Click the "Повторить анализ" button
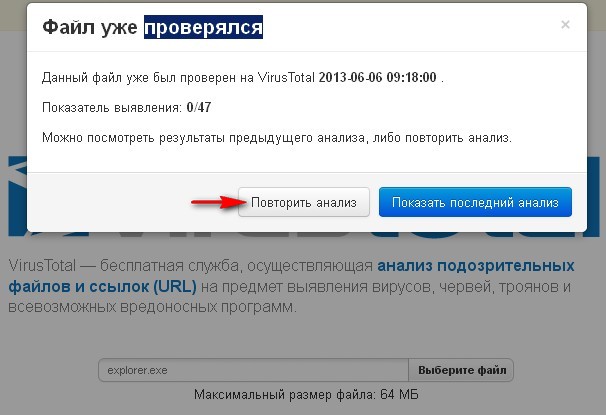 click(x=304, y=202)
